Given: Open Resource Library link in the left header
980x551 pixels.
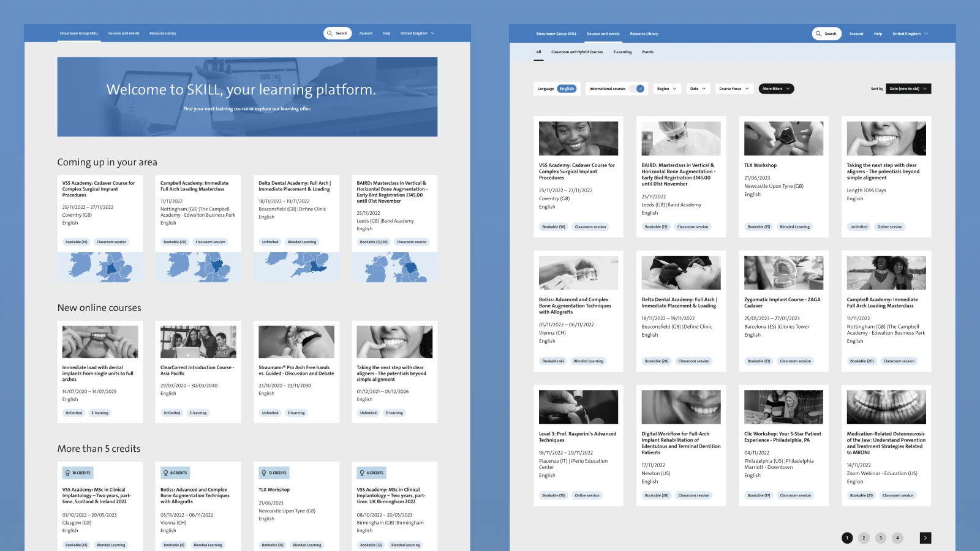Looking at the screenshot, I should coord(162,34).
